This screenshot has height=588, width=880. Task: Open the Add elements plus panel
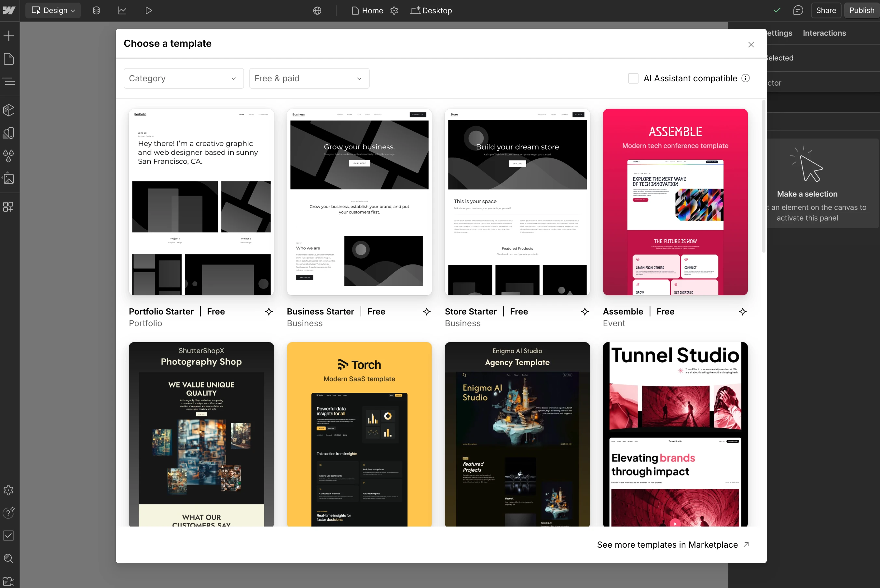[9, 36]
